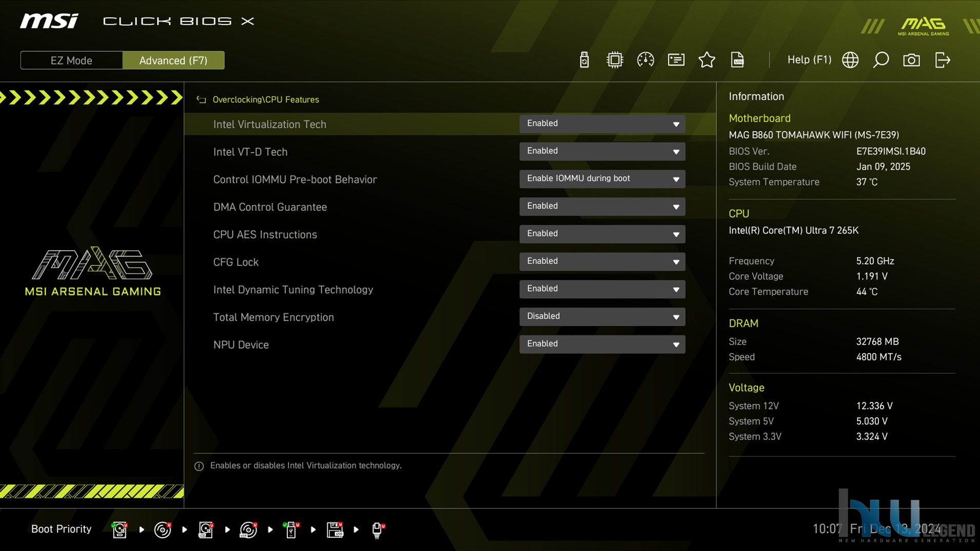
Task: Select the USB CD/DVD boot device icon
Action: (248, 529)
